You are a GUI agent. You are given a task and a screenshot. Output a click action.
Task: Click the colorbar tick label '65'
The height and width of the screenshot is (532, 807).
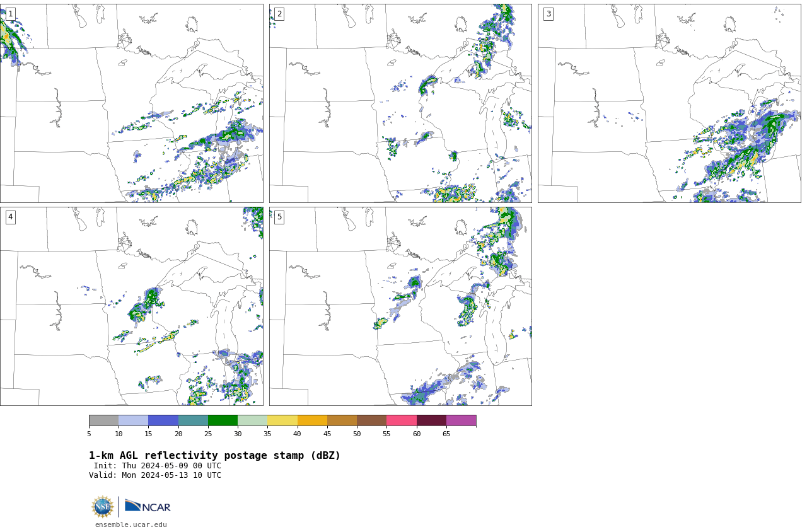pos(446,434)
